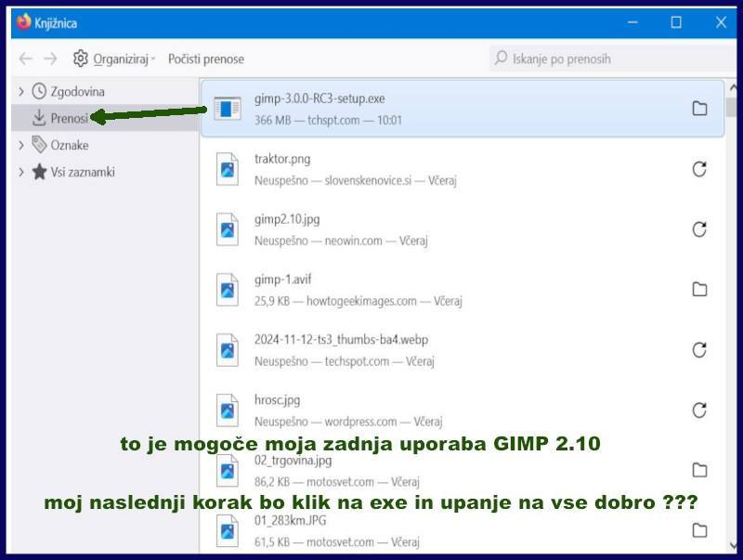Open the Organiziraj dropdown menu
743x560 pixels.
[114, 59]
